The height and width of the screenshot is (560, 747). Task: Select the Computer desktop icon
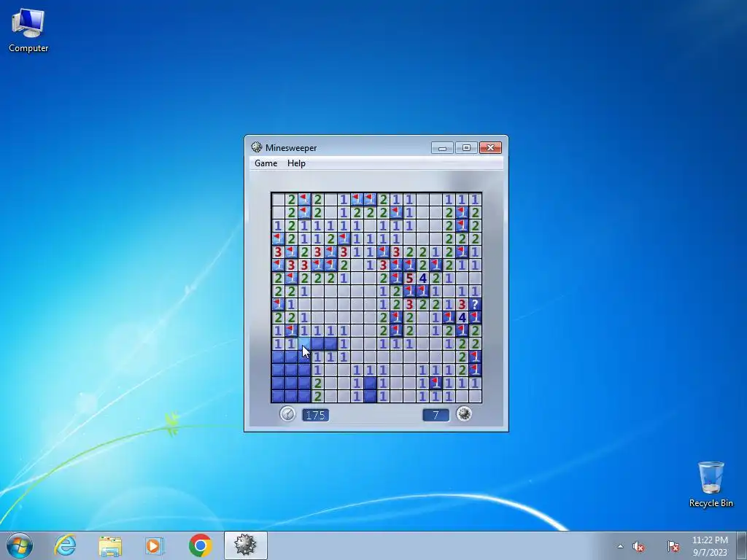click(28, 30)
